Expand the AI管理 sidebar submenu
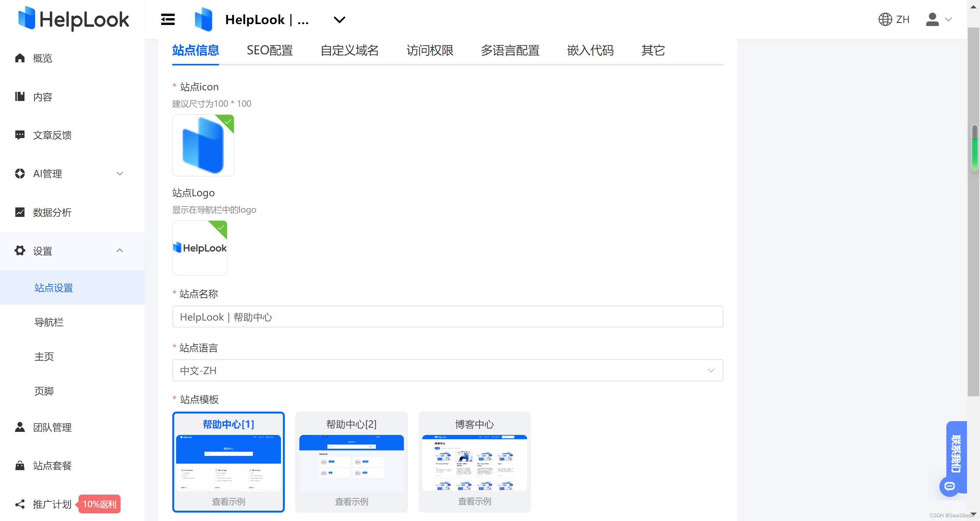980x521 pixels. pos(120,174)
